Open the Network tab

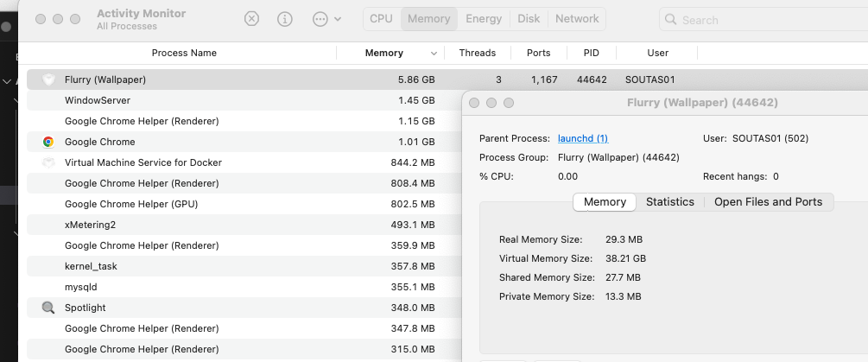(577, 19)
